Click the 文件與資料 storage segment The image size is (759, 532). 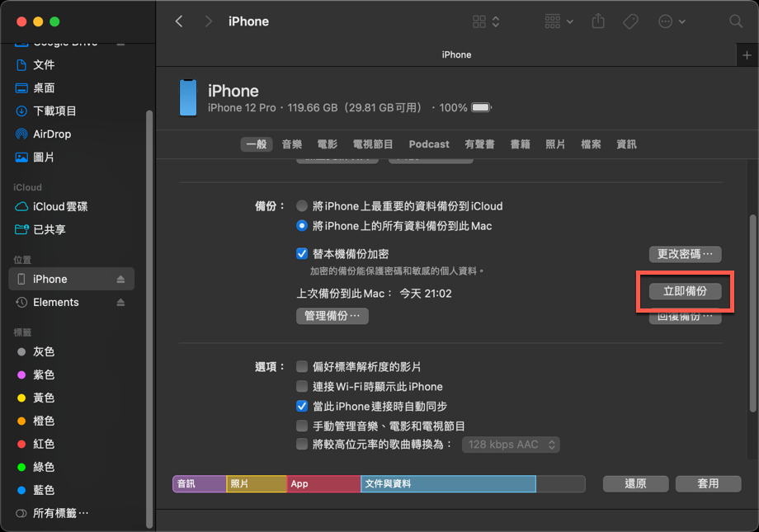click(x=448, y=484)
